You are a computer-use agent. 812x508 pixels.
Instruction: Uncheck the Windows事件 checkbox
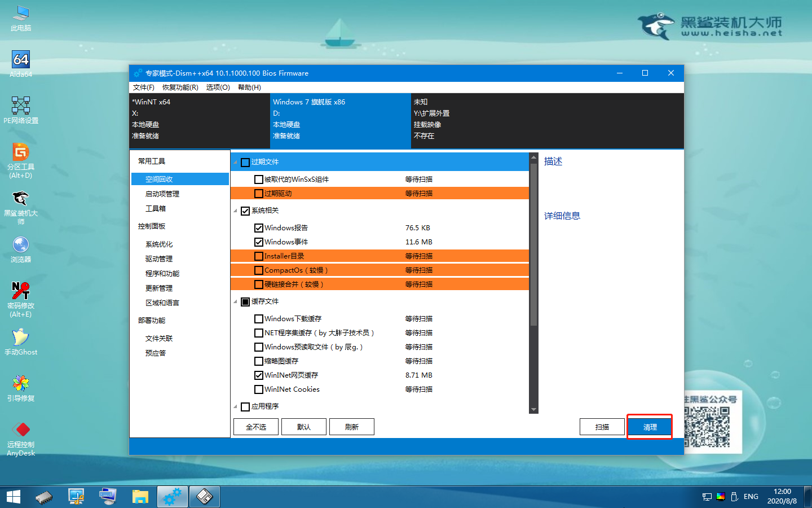tap(259, 242)
